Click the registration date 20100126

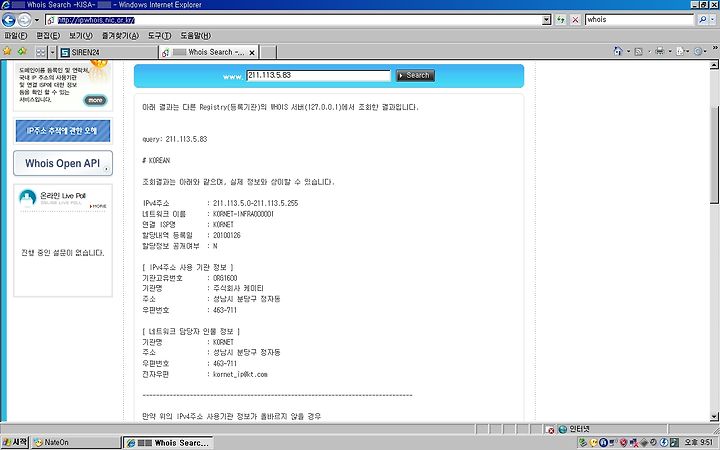pyautogui.click(x=227, y=235)
